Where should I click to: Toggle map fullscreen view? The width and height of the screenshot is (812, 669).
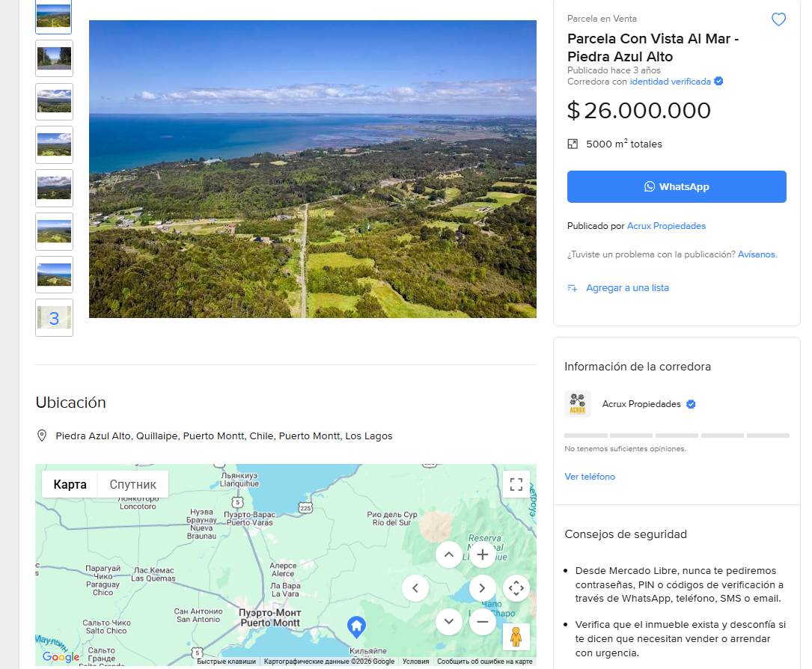pyautogui.click(x=516, y=484)
